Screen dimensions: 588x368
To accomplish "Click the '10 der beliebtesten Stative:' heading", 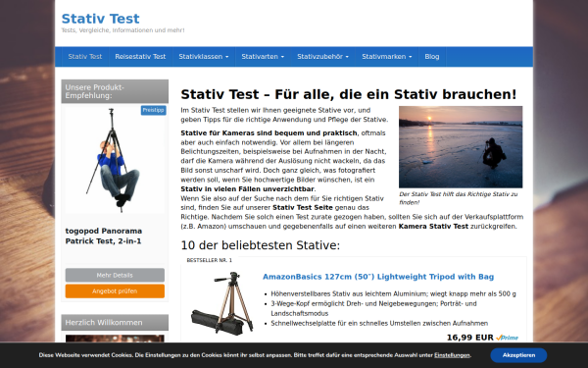I will [261, 245].
